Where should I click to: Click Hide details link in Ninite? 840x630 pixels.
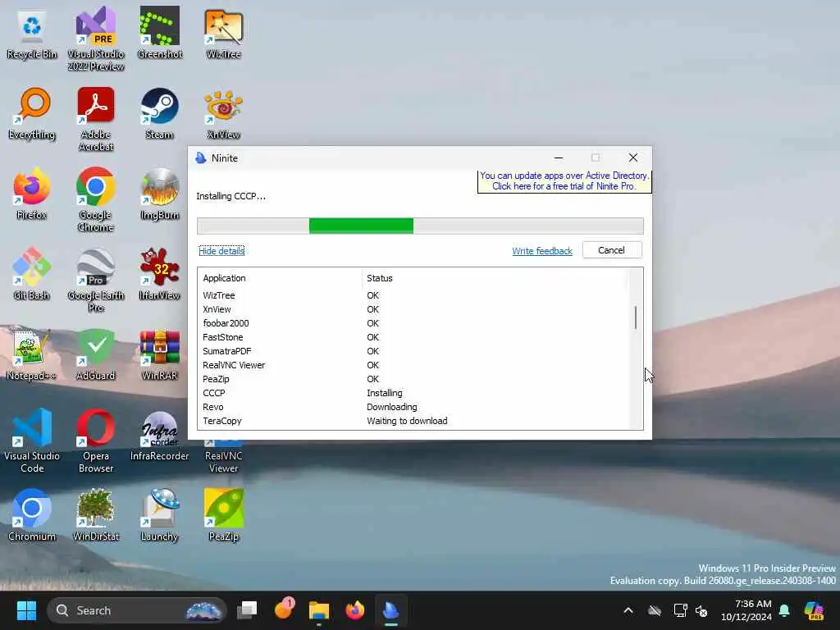[221, 251]
